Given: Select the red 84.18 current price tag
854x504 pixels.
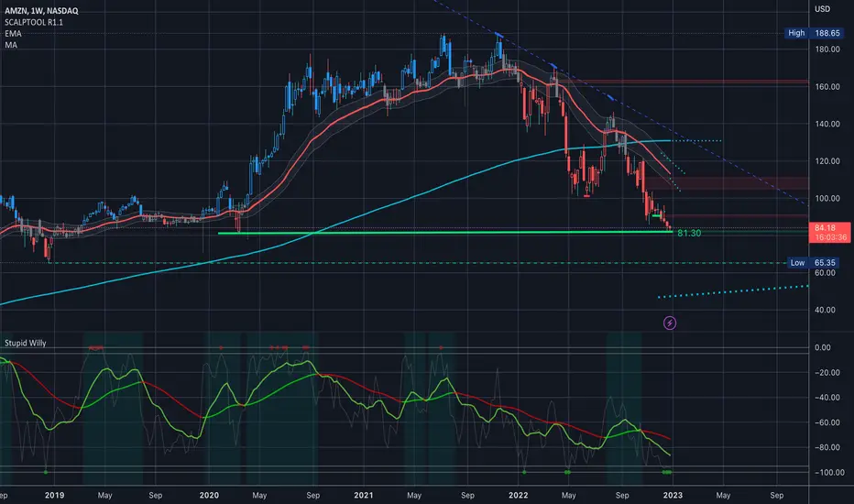Looking at the screenshot, I should [830, 232].
